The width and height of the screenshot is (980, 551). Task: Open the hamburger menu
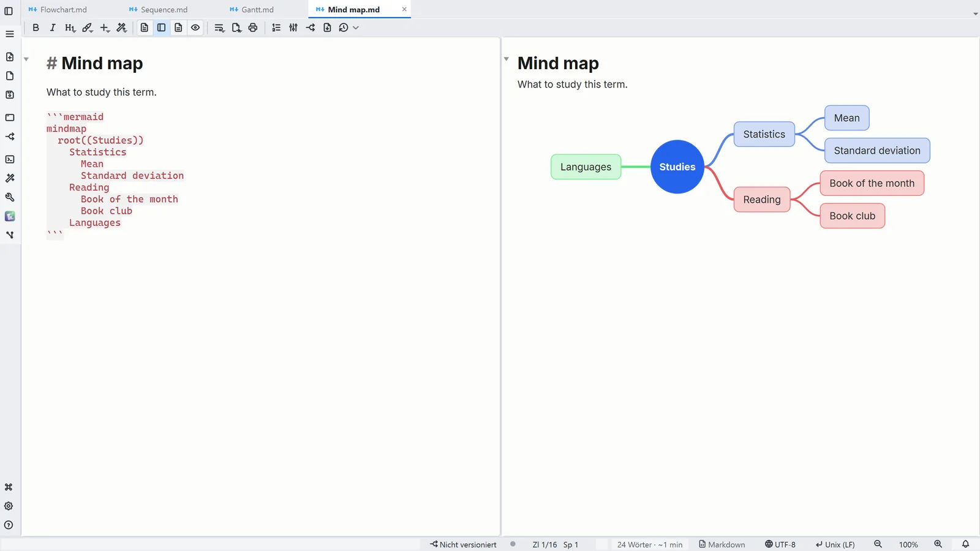pos(10,34)
